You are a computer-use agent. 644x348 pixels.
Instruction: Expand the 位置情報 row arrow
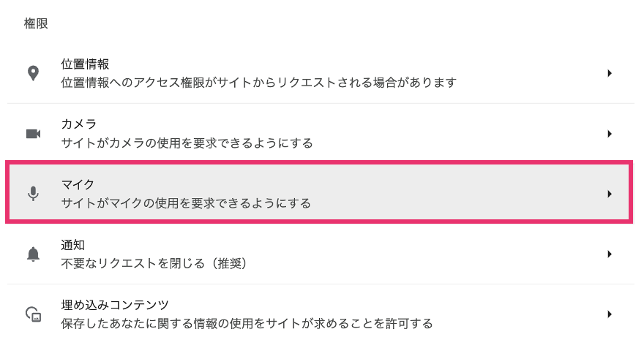point(610,73)
